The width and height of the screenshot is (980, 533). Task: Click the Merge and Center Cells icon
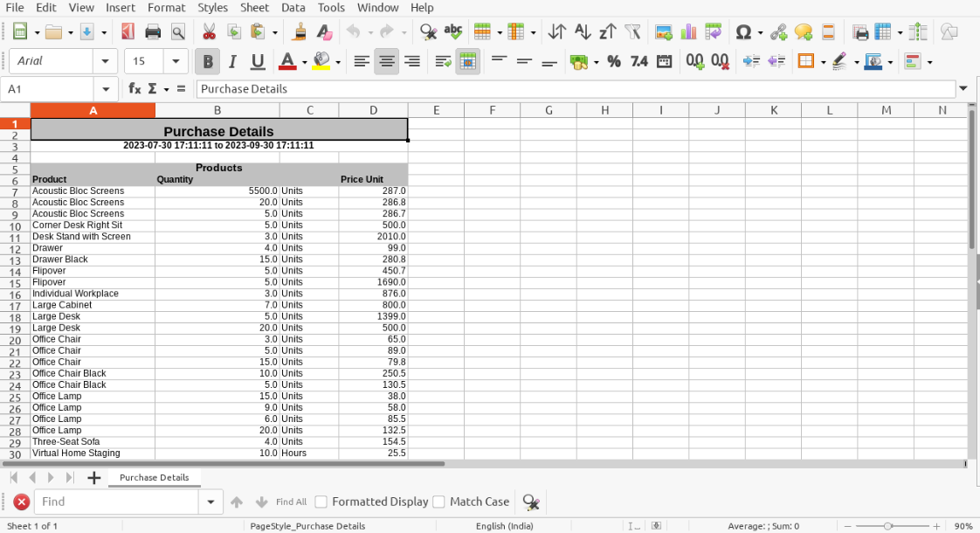[x=468, y=61]
